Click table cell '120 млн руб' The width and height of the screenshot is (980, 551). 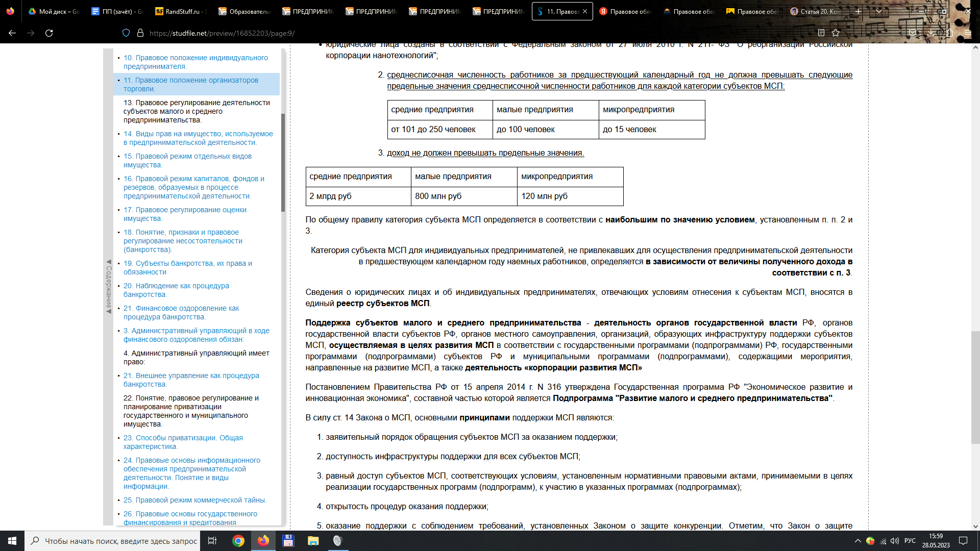(x=570, y=196)
